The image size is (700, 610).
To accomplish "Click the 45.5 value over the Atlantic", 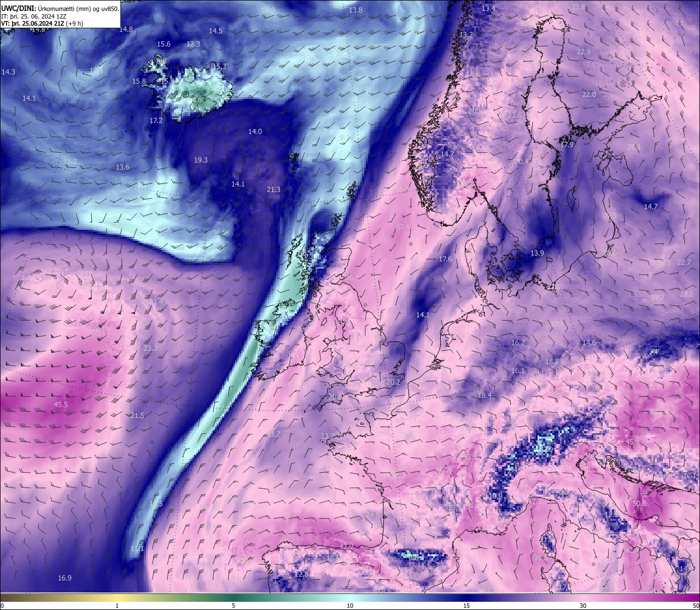I will [x=61, y=405].
